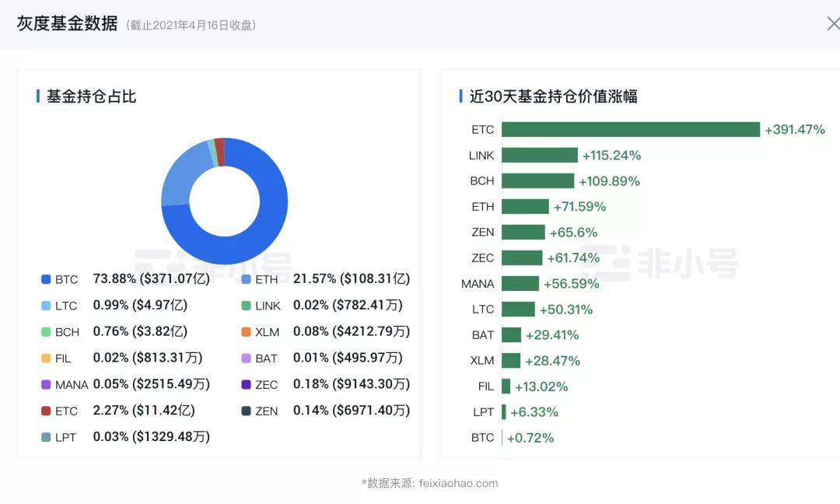Click the BTC blue legend dot

(45, 278)
